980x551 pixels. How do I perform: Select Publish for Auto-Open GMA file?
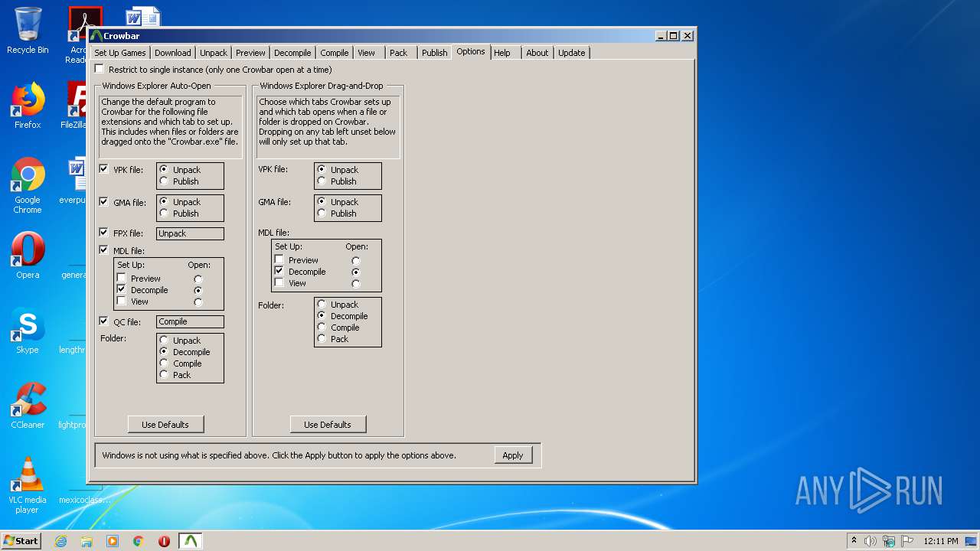click(x=164, y=214)
